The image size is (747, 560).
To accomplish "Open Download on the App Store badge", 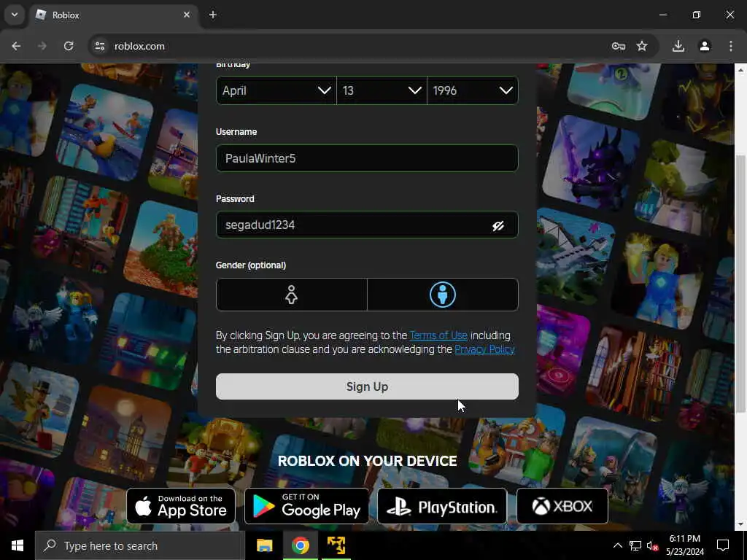I will tap(181, 506).
